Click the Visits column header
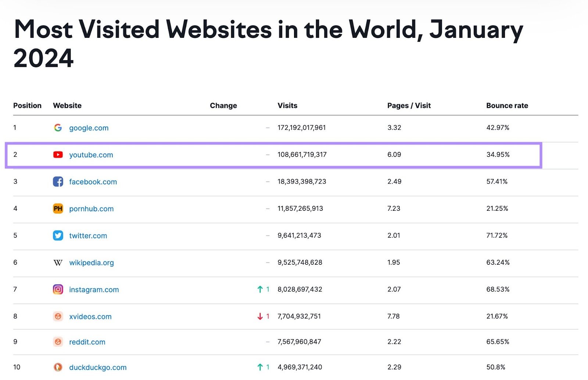 pyautogui.click(x=287, y=105)
